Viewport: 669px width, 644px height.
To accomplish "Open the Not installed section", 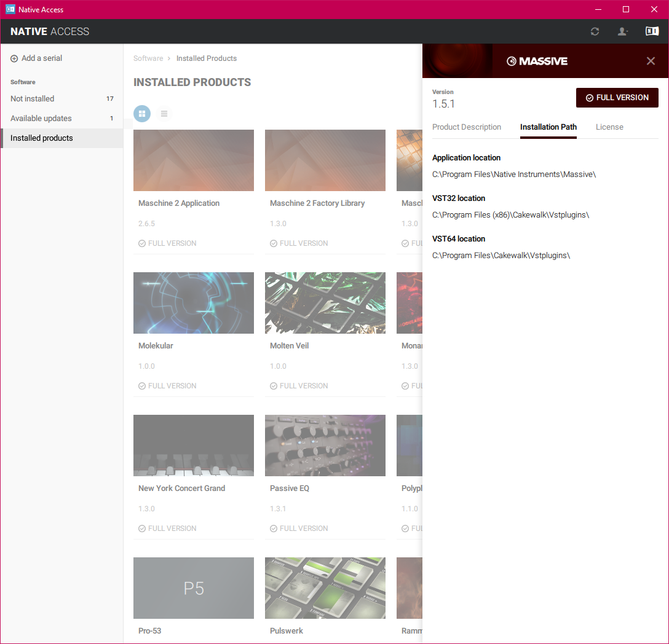I will (62, 98).
